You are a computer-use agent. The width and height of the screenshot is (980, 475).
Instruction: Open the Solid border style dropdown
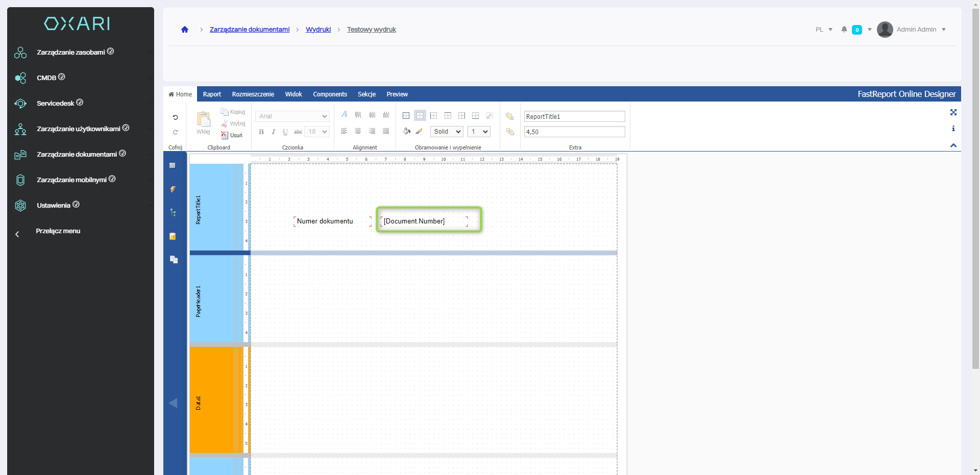447,132
